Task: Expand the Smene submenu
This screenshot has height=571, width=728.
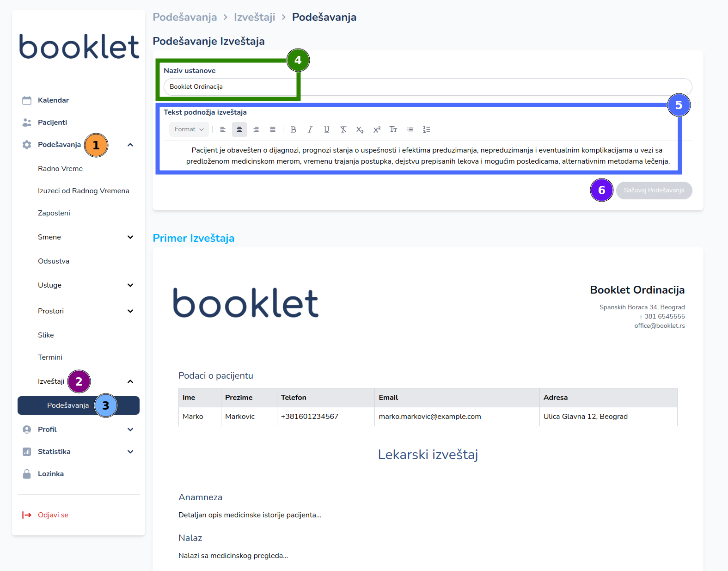Action: click(130, 237)
